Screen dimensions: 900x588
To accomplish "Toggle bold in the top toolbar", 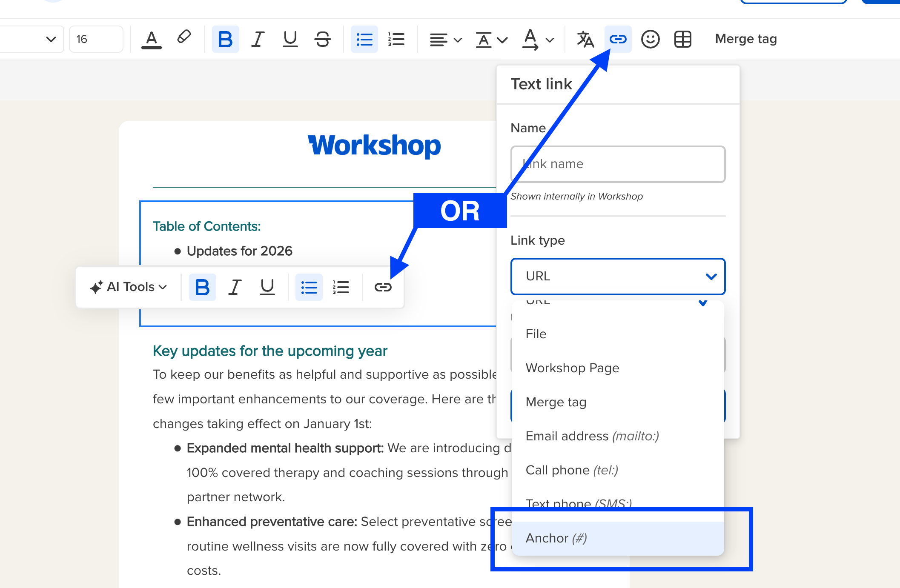I will coord(225,39).
